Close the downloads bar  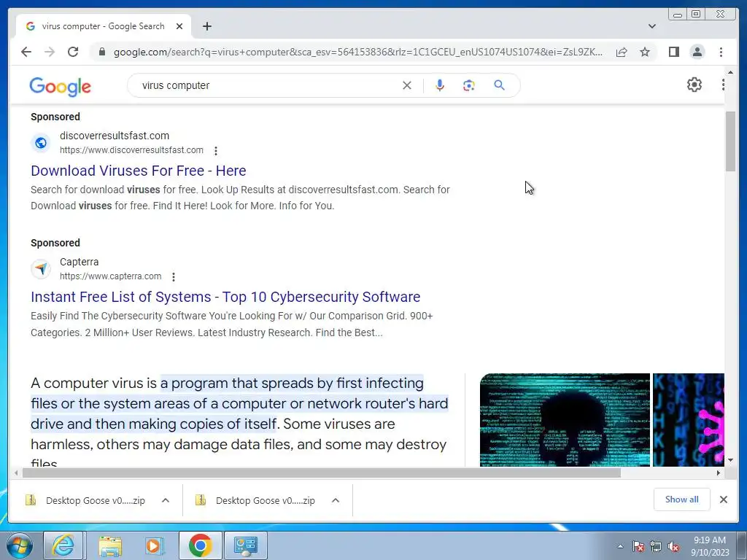coord(723,499)
